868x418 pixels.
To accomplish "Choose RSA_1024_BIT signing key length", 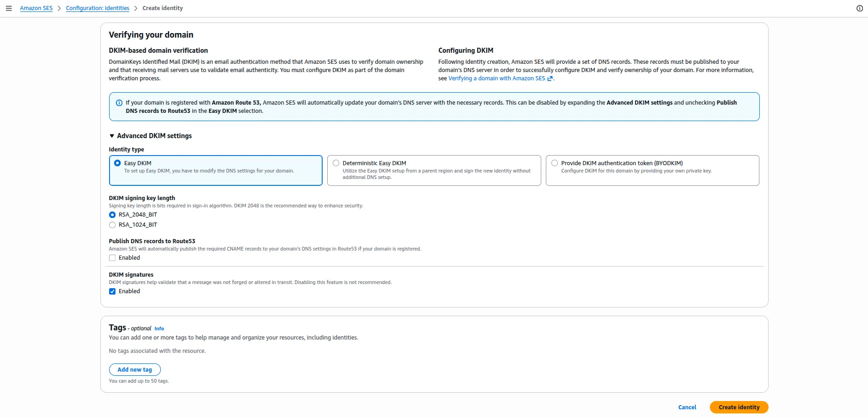I will click(112, 225).
